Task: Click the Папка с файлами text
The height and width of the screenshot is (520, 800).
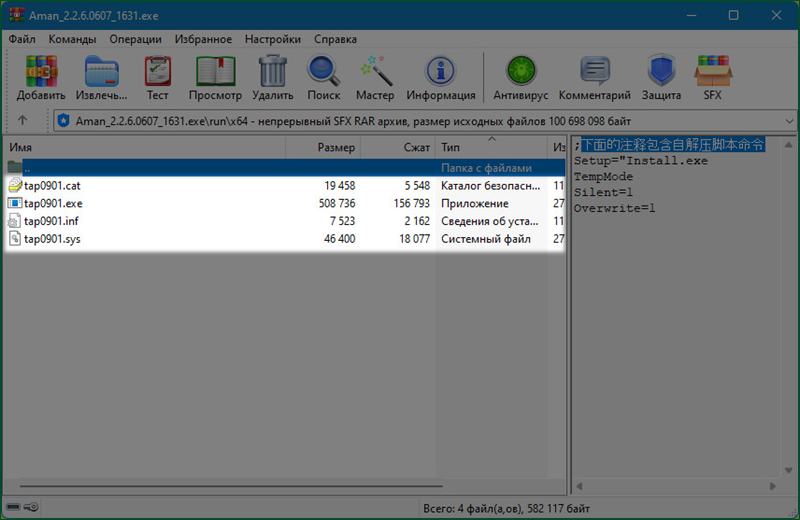Action: point(486,168)
